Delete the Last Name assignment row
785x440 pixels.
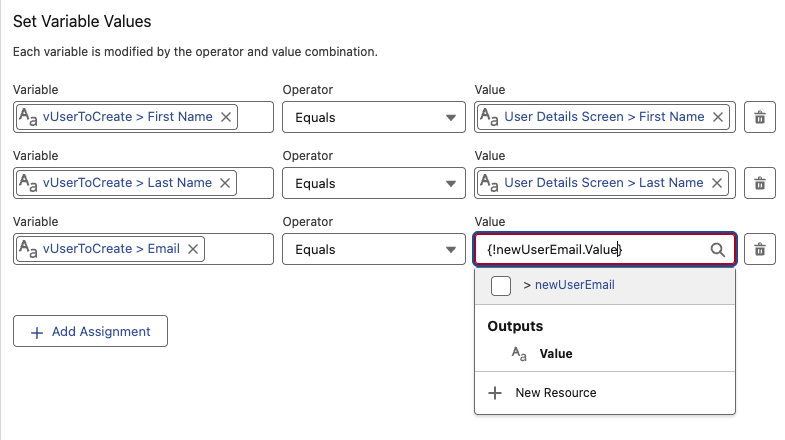[760, 183]
